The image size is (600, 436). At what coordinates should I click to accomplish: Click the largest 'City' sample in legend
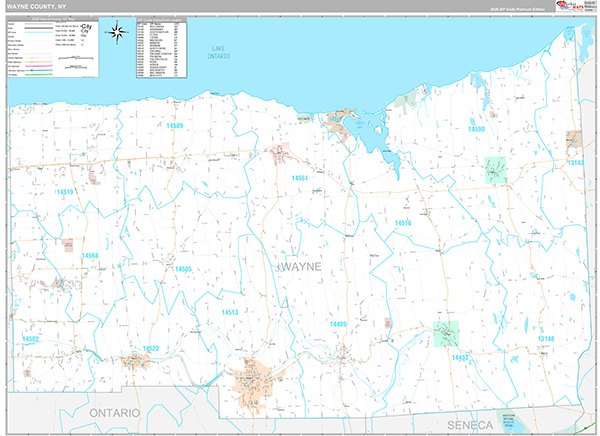tap(87, 26)
